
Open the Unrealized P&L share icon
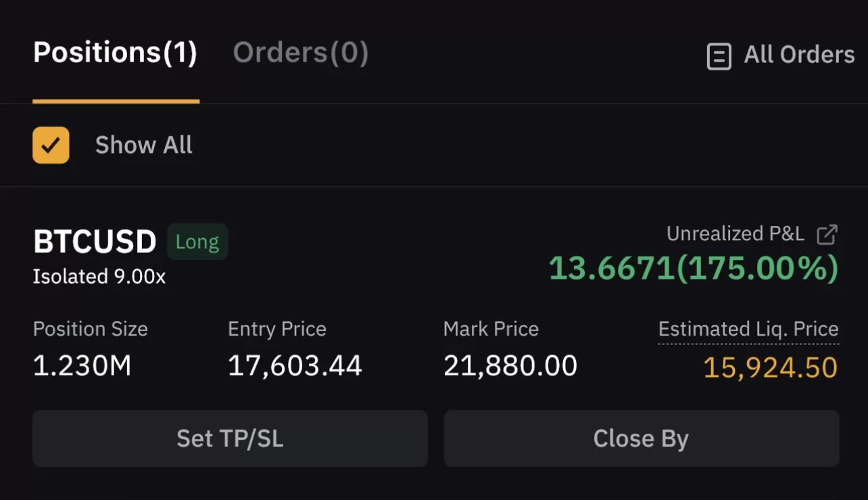tap(827, 235)
